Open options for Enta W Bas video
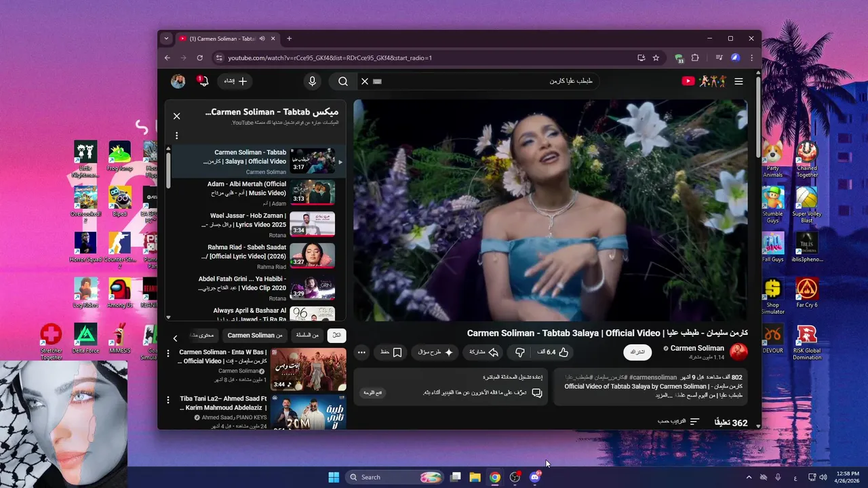 [168, 354]
